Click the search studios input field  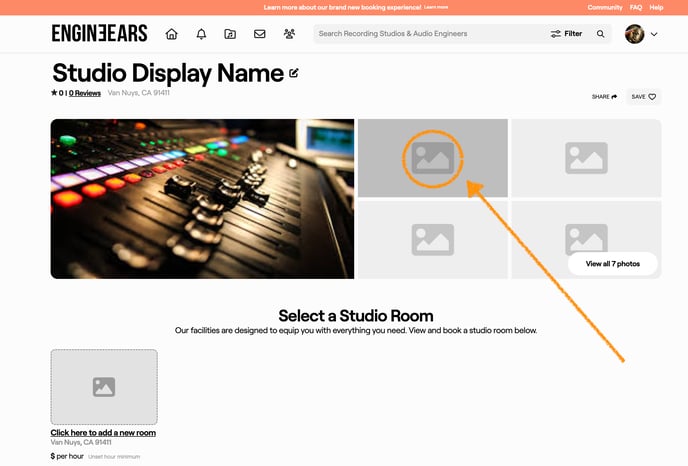click(430, 34)
